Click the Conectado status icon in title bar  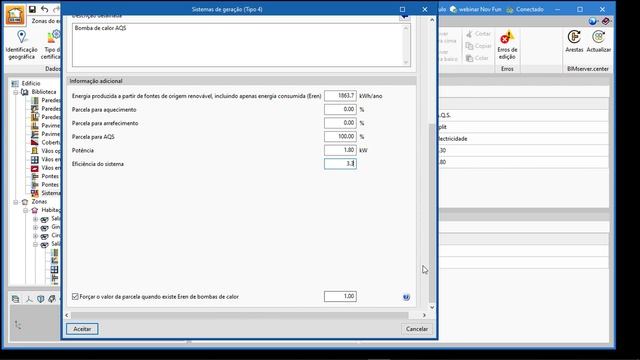pyautogui.click(x=510, y=9)
